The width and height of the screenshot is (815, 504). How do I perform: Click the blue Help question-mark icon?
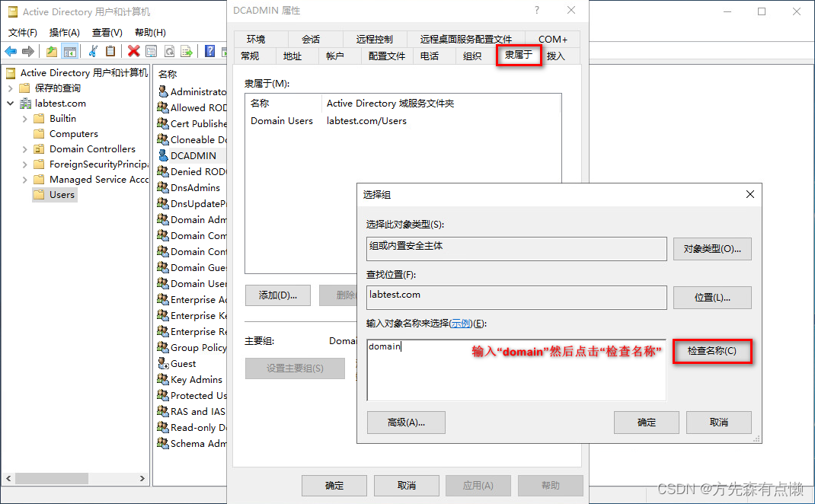[210, 51]
